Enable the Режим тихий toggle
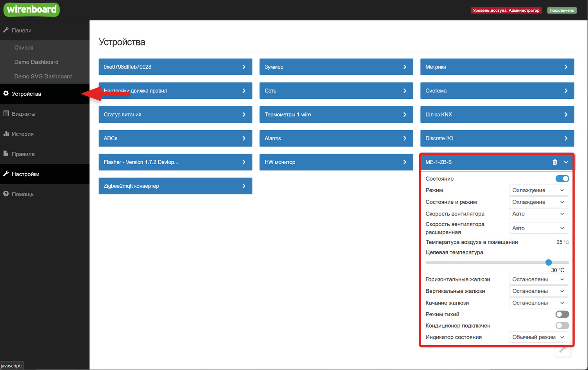Viewport: 588px width, 370px height. (562, 314)
